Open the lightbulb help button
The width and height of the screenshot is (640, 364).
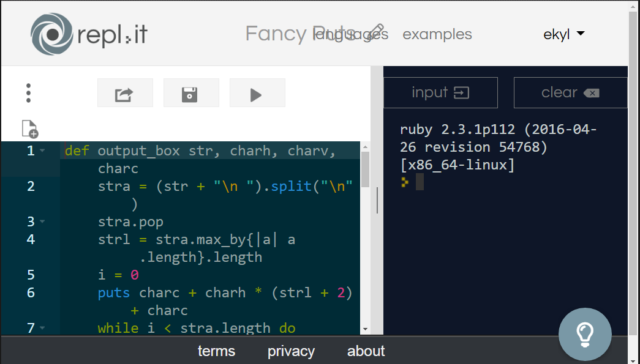585,334
